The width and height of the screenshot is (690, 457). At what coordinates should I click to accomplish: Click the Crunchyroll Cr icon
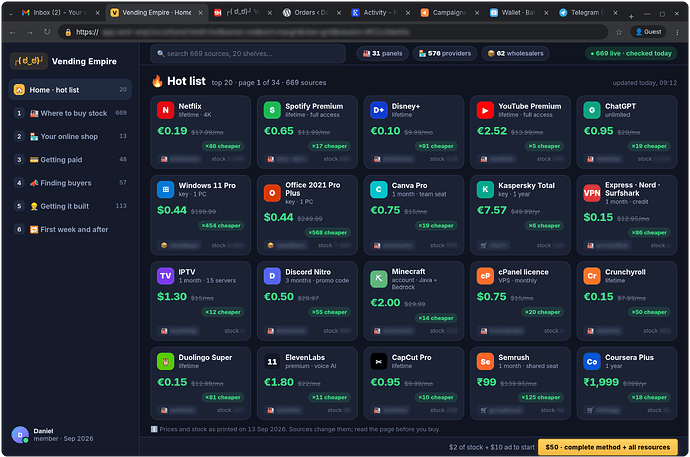coord(592,276)
